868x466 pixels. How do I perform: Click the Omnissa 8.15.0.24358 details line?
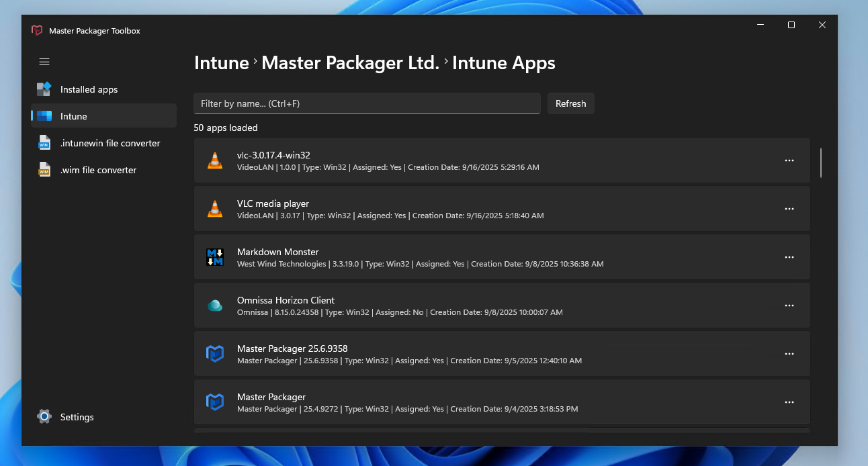tap(400, 312)
